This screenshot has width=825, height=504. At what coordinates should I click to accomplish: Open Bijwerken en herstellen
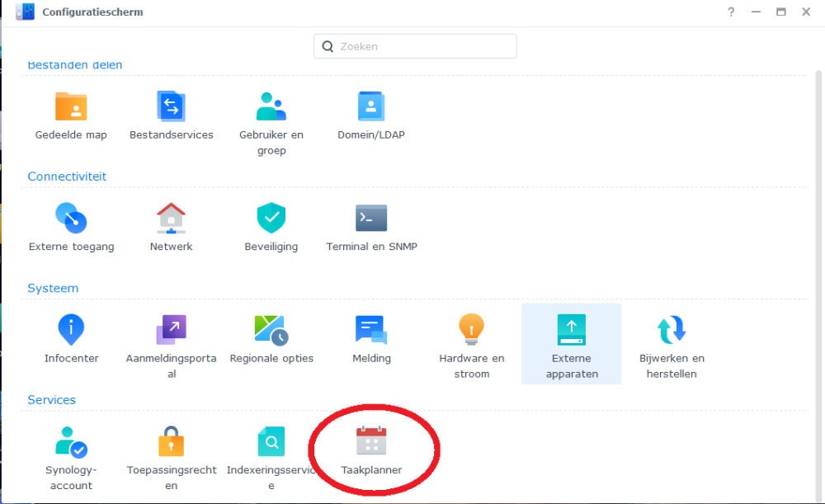(x=672, y=329)
